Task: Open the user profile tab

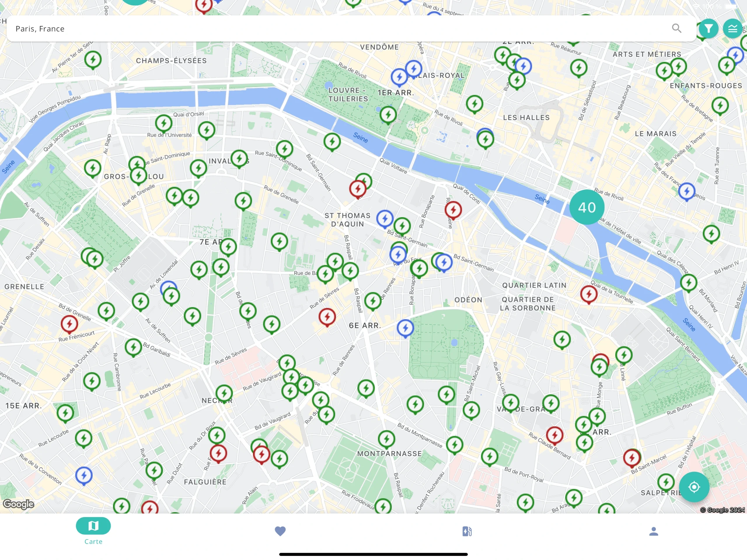Action: 653,531
